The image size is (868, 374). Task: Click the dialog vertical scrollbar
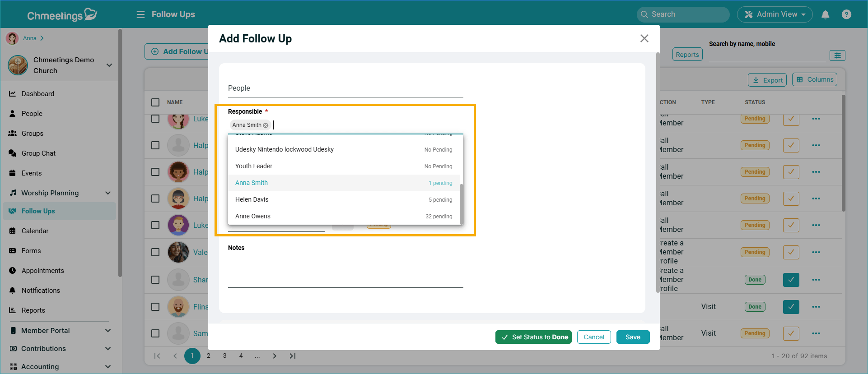(658, 173)
